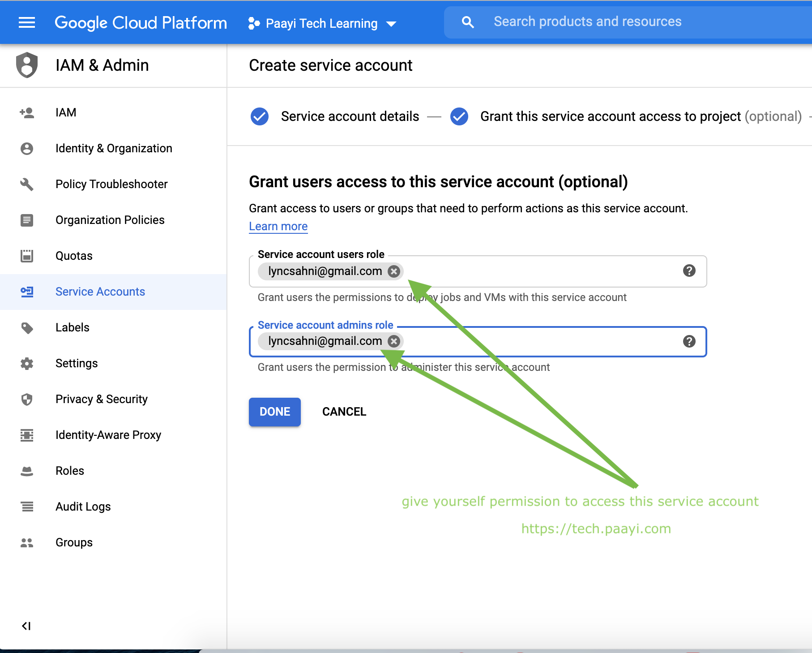Open the Paayi Tech Learning project selector
The image size is (812, 653).
click(x=322, y=23)
